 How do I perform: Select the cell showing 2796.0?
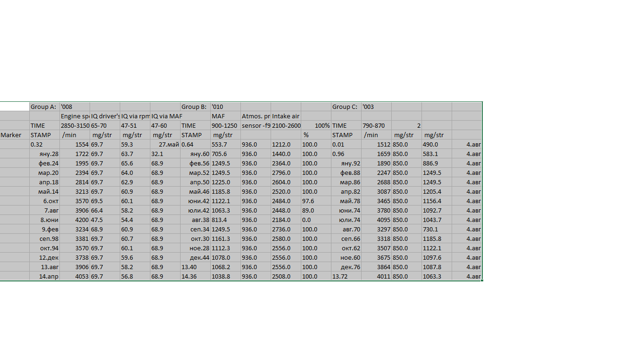pyautogui.click(x=286, y=173)
